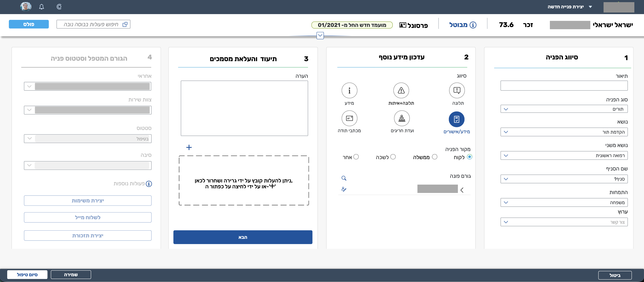Open the סטטוס dropdown showing בטיפול
The height and width of the screenshot is (282, 644).
pyautogui.click(x=88, y=139)
